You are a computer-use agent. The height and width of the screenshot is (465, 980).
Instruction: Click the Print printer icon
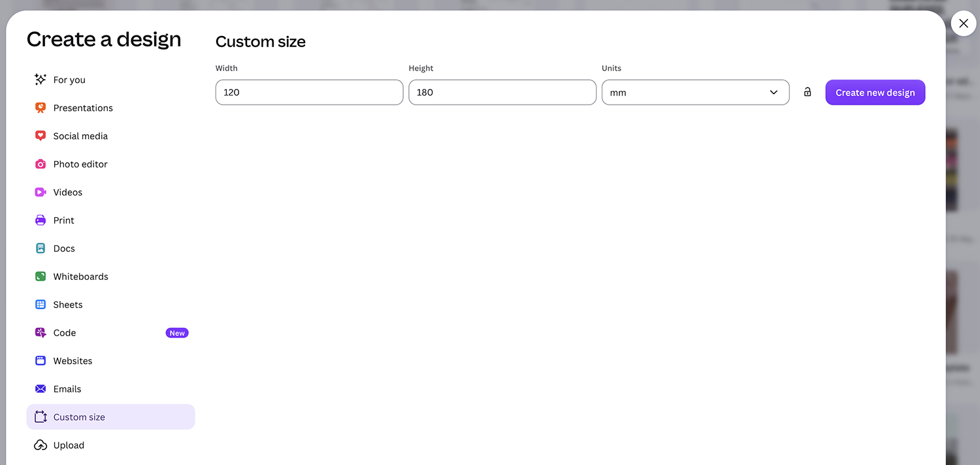pos(41,220)
